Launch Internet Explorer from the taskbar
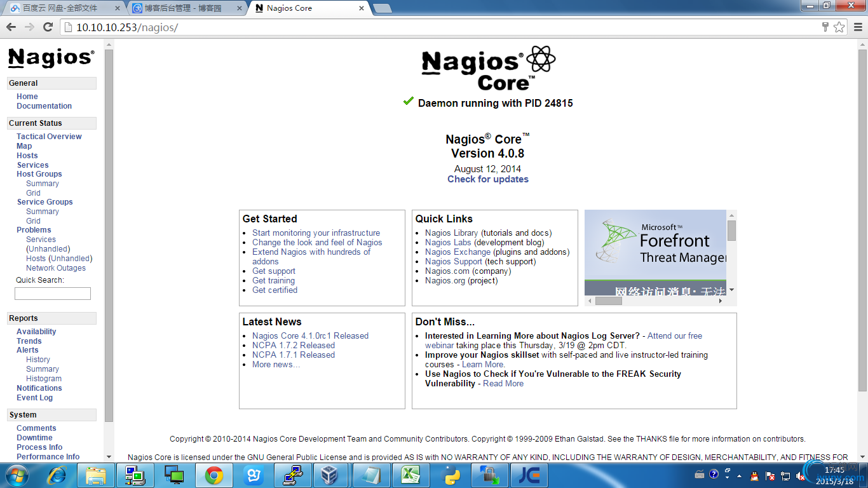Screen dimensions: 868x488 point(57,475)
